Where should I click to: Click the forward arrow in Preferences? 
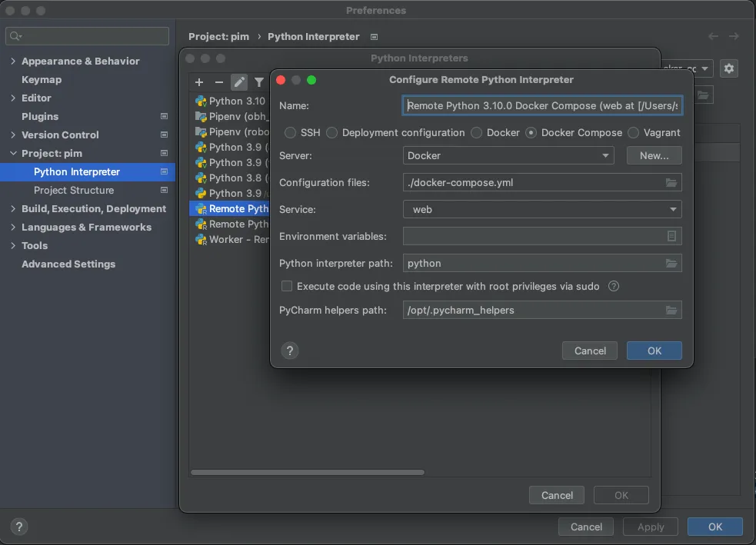tap(734, 37)
